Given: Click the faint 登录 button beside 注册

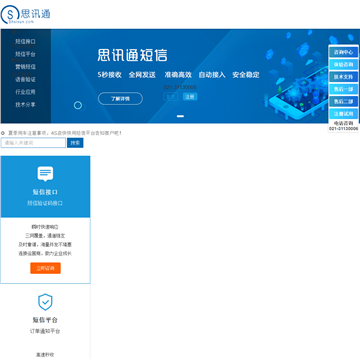Looking at the screenshot, I should click(x=171, y=97).
